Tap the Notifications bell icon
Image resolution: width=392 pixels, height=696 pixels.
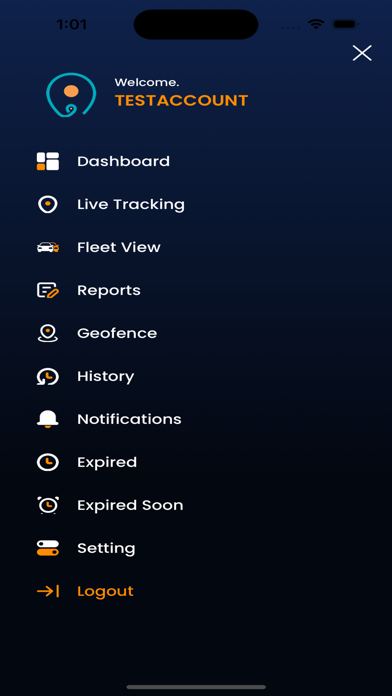click(x=48, y=419)
